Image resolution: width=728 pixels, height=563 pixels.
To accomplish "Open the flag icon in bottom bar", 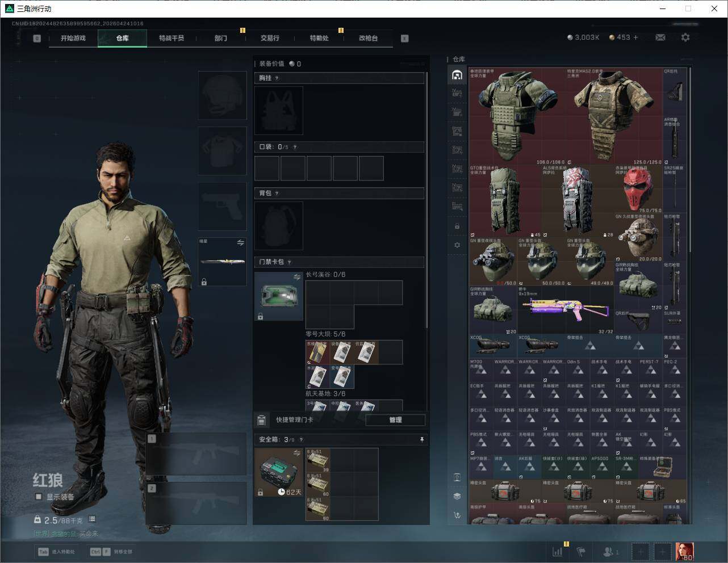I will tap(580, 551).
